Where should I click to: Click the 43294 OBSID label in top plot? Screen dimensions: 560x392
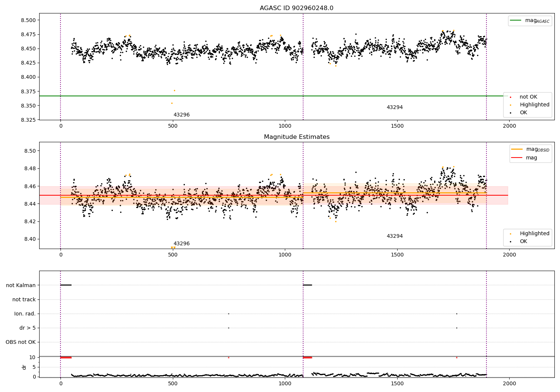coord(395,108)
